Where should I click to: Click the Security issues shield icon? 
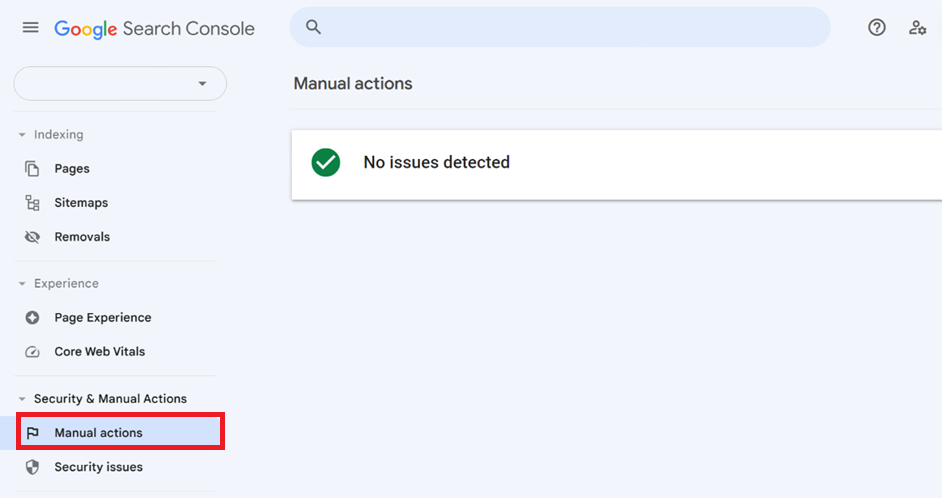(x=32, y=467)
